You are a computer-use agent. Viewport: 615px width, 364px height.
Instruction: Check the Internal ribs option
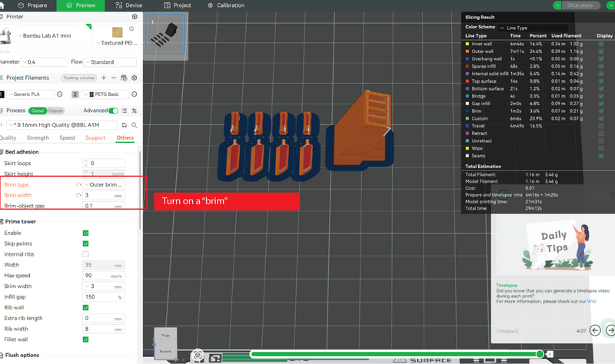tap(85, 254)
